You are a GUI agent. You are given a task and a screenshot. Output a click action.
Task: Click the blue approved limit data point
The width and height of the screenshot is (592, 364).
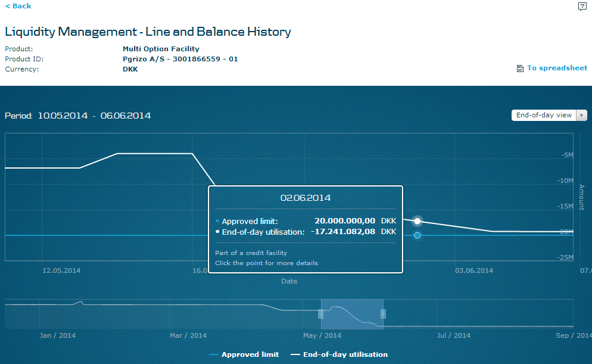click(x=417, y=235)
